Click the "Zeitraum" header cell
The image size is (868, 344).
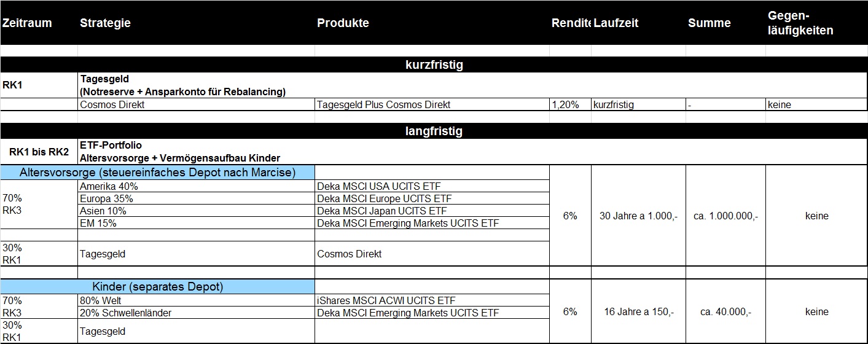point(28,23)
